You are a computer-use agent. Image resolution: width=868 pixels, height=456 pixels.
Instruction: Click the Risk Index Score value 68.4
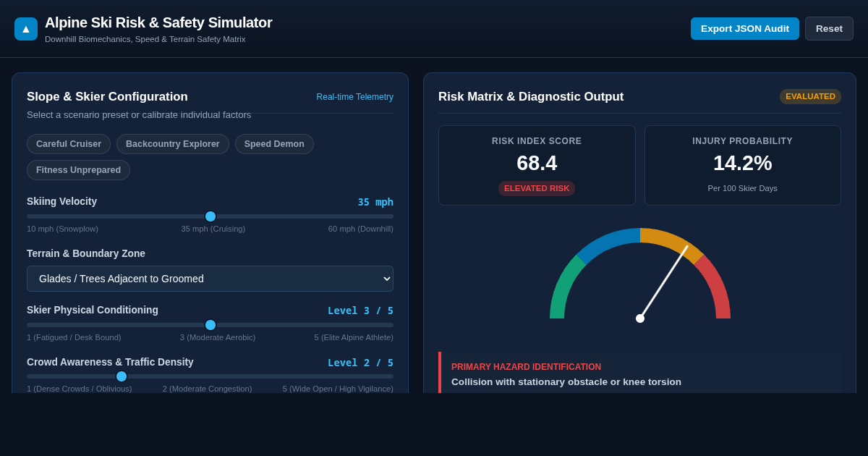tap(537, 163)
